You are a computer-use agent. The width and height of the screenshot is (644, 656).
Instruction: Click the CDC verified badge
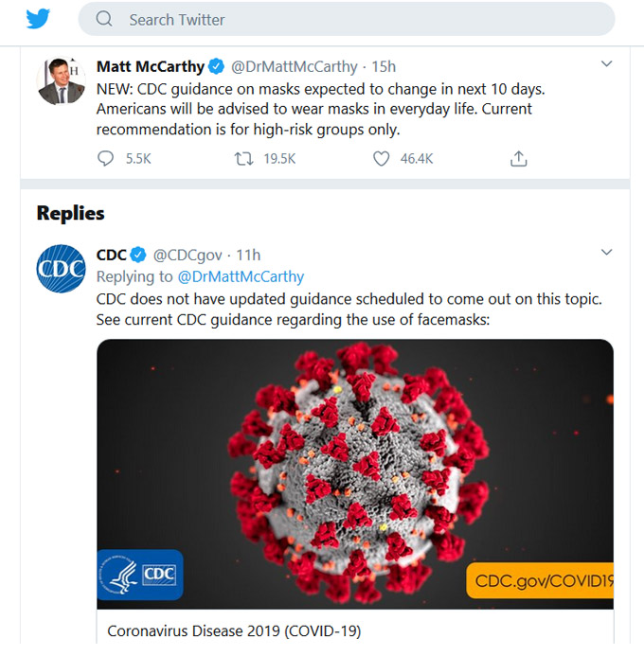138,255
